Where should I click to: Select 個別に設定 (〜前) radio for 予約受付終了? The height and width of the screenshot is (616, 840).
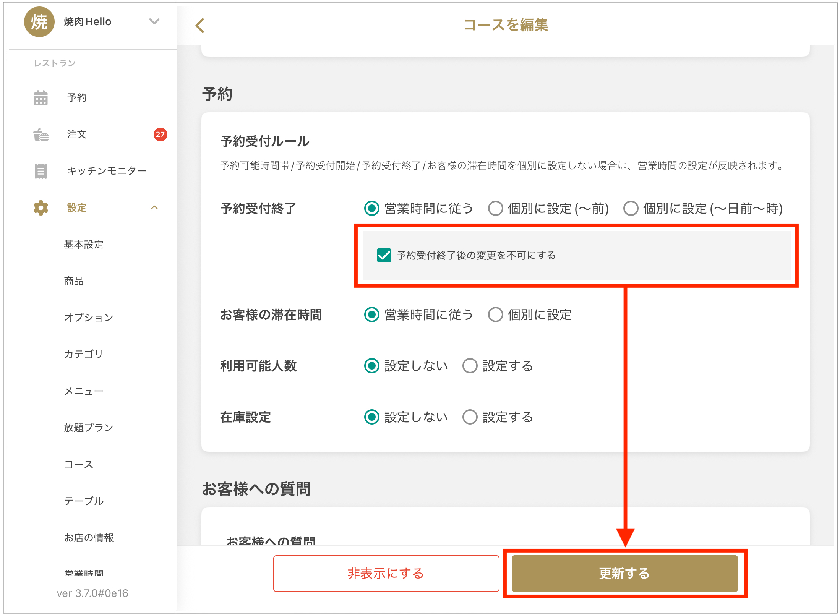pos(496,209)
